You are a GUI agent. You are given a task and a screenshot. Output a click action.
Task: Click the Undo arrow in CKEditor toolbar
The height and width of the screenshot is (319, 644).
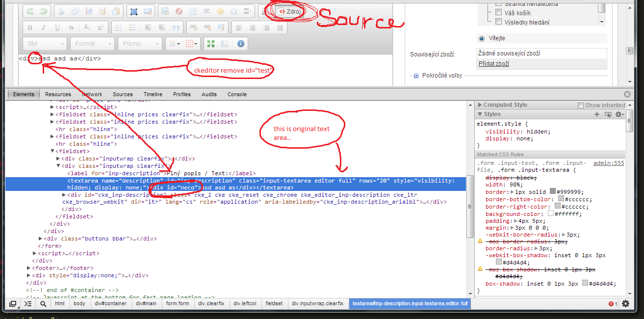30,11
